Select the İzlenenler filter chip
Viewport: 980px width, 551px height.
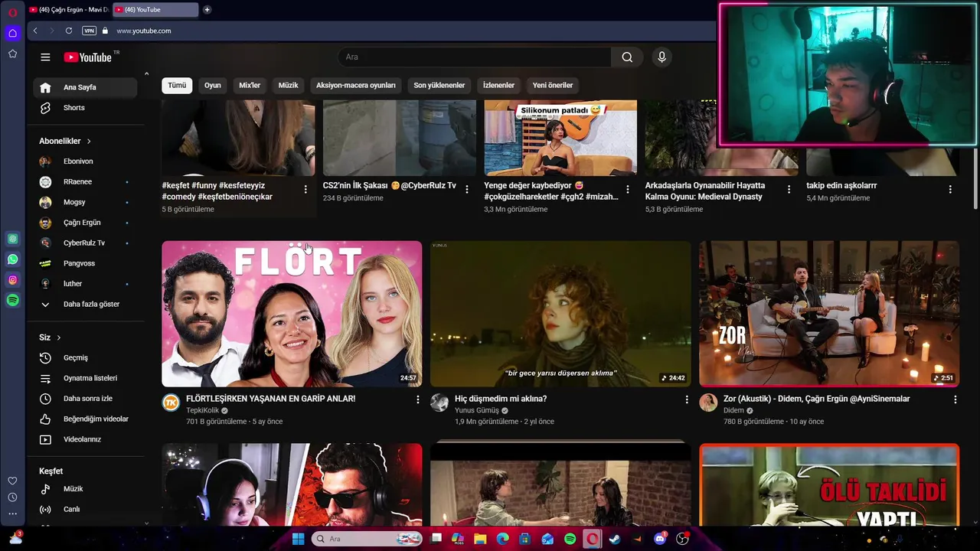click(x=498, y=85)
